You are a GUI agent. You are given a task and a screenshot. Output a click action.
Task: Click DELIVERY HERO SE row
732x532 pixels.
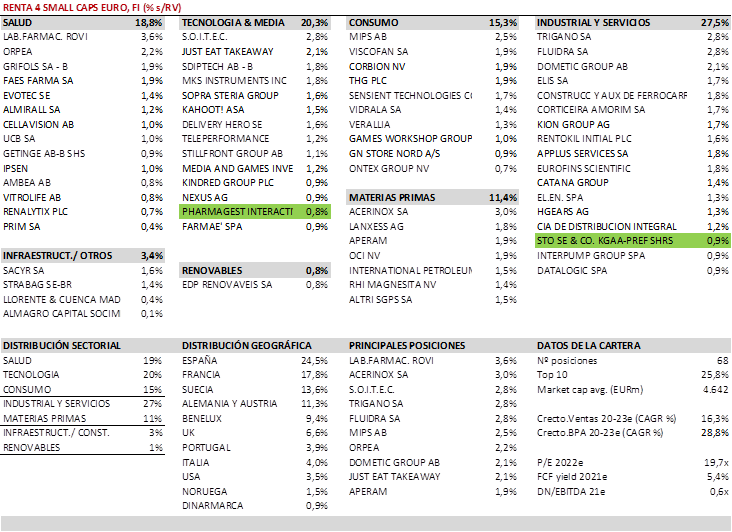tap(255, 124)
